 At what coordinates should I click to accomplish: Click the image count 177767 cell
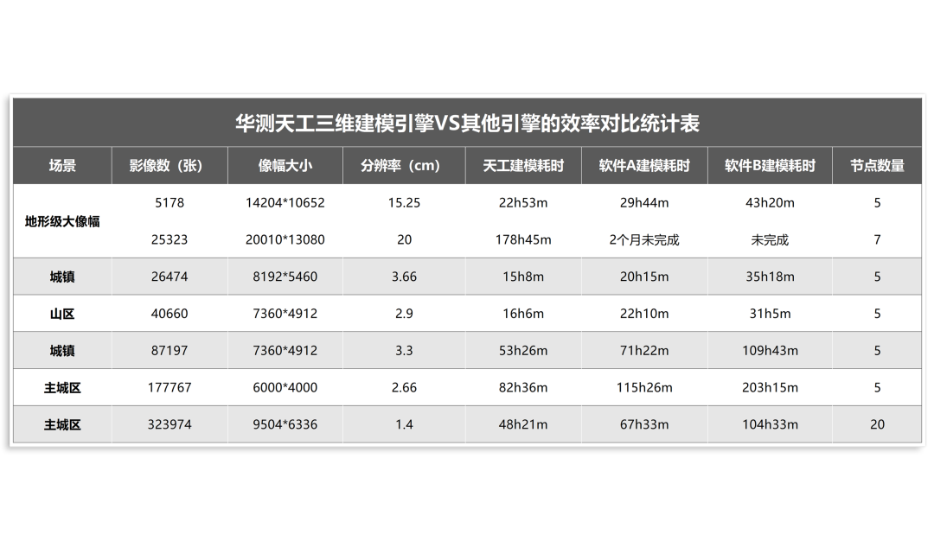tap(170, 387)
